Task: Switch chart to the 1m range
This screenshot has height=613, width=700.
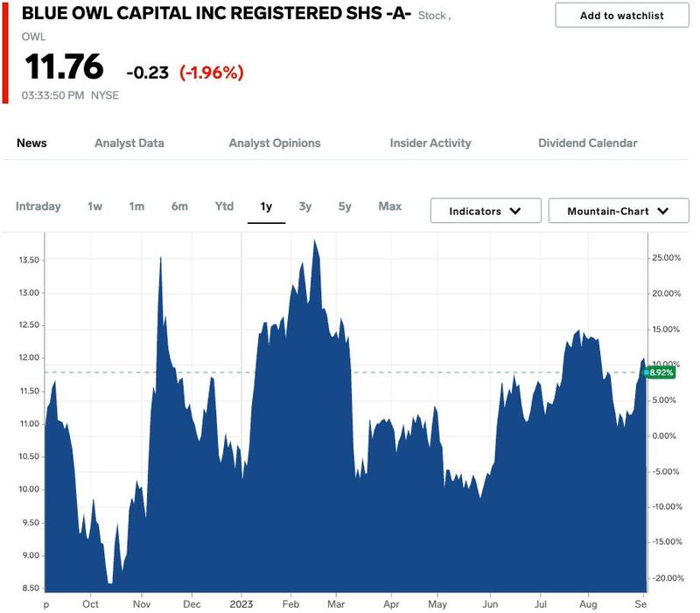Action: pyautogui.click(x=136, y=206)
